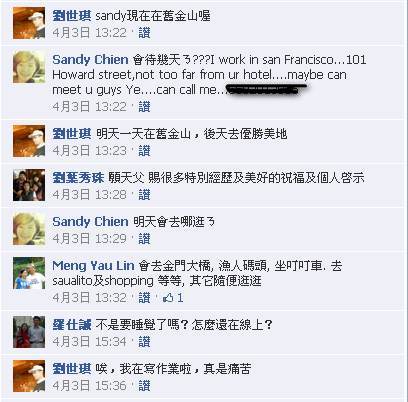Like Meng Yau Lin's 13:32 comment
This screenshot has height=402, width=408.
(x=144, y=298)
